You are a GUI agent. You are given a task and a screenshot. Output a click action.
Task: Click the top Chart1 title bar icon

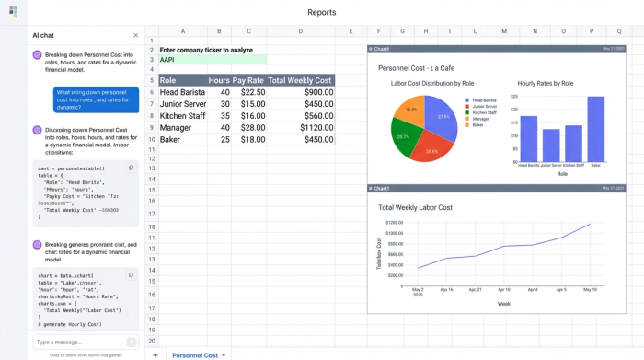[371, 49]
